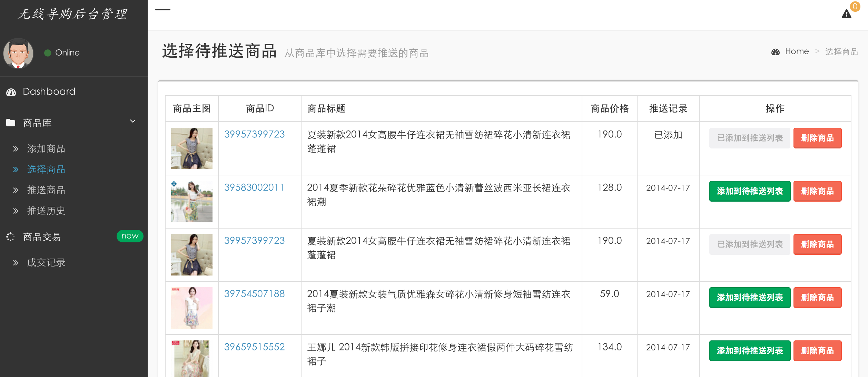Click the 商品交易 spinner icon
The image size is (868, 377).
pyautogui.click(x=11, y=237)
